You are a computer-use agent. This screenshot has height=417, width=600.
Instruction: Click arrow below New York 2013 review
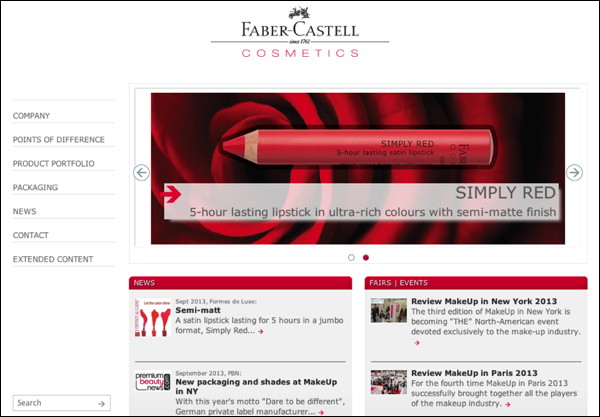(417, 343)
